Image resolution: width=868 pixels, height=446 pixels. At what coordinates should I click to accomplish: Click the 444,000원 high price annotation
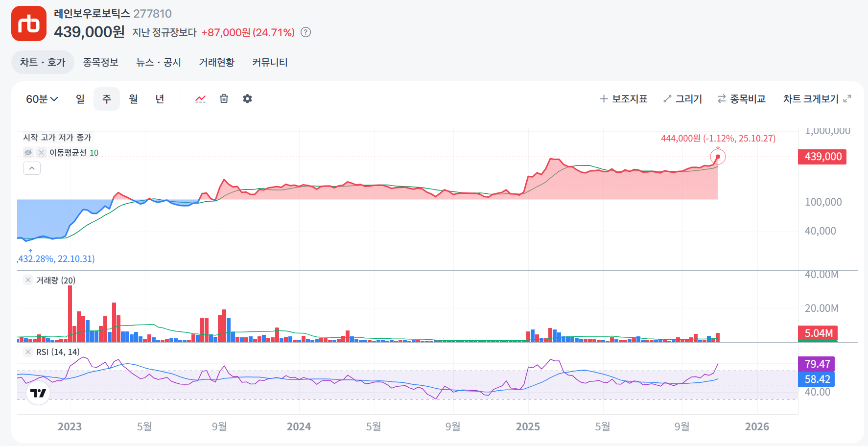click(718, 139)
